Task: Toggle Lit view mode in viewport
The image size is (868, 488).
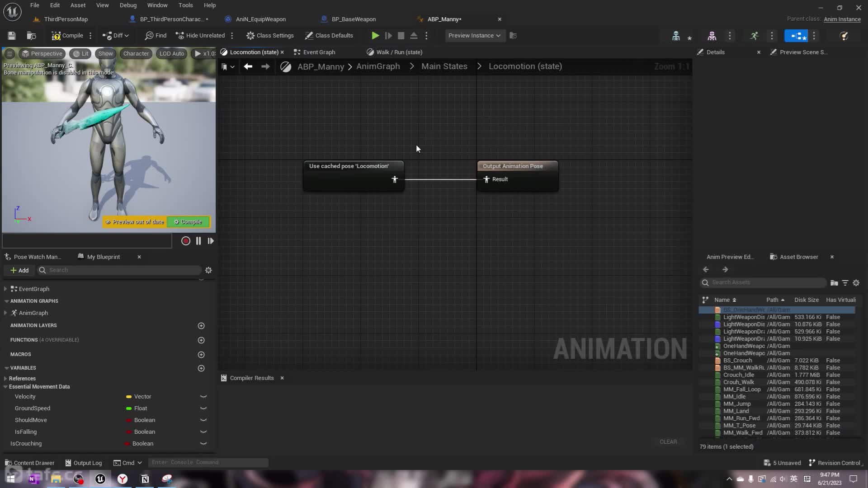Action: [81, 54]
